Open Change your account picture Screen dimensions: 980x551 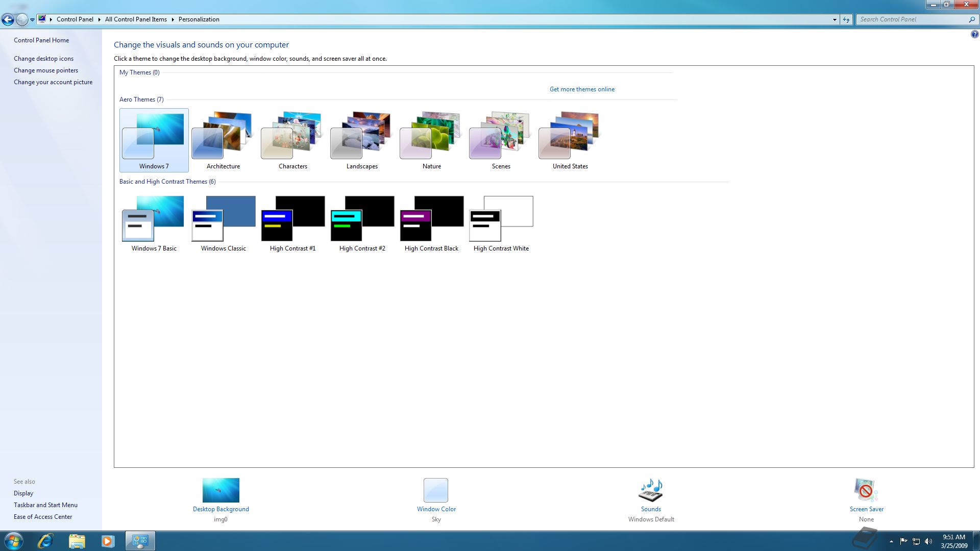(53, 82)
